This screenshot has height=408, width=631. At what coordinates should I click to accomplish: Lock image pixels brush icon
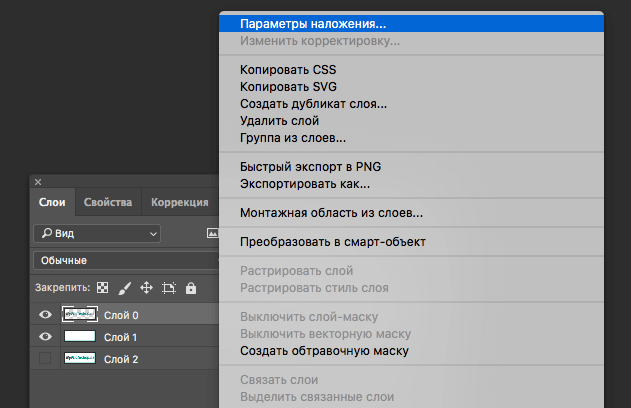tap(124, 288)
